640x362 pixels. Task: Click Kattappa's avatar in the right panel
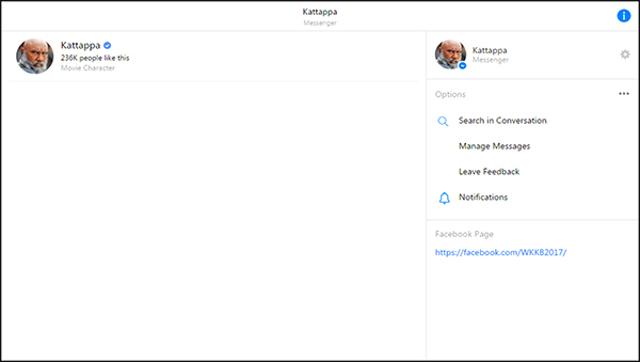tap(450, 55)
